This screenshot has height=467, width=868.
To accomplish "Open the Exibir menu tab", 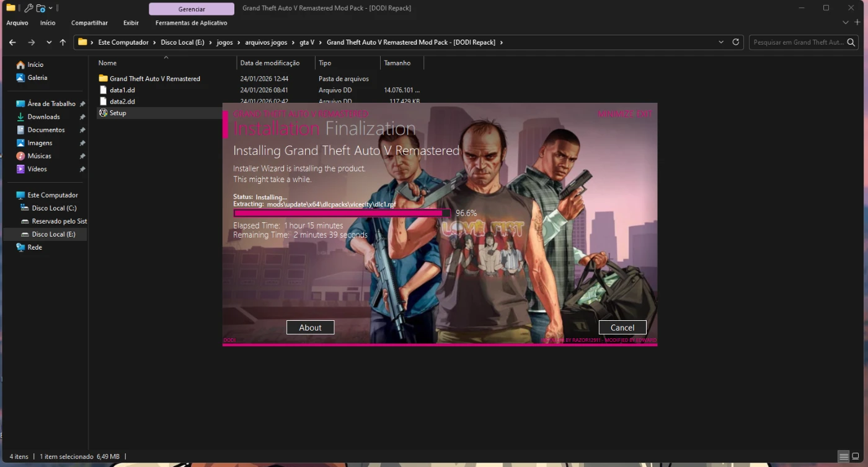I will 131,23.
